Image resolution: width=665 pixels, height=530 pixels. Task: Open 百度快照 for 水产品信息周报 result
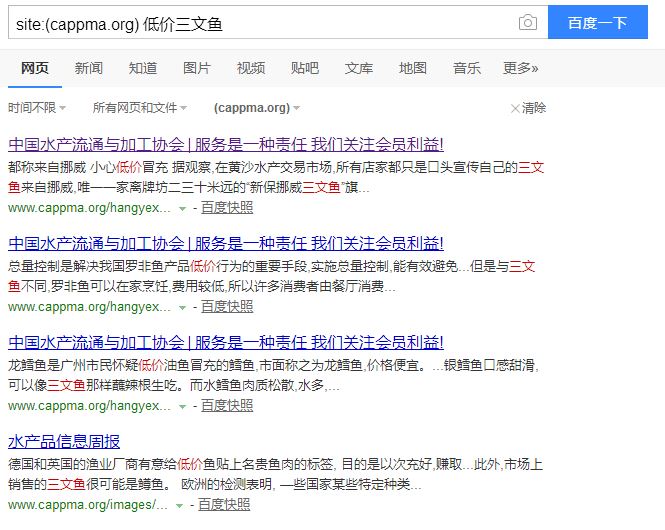click(224, 505)
